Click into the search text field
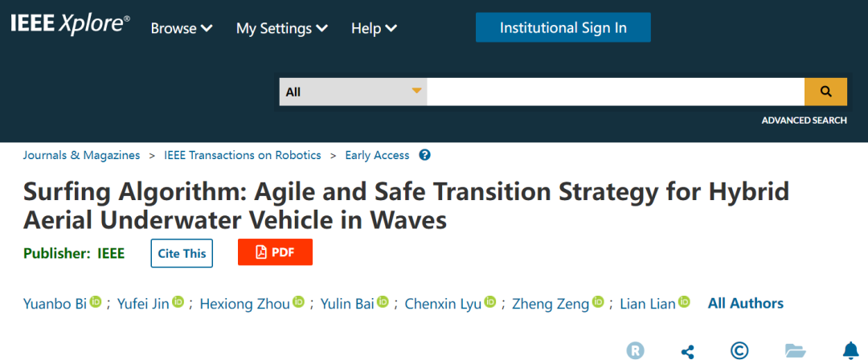 tap(615, 92)
